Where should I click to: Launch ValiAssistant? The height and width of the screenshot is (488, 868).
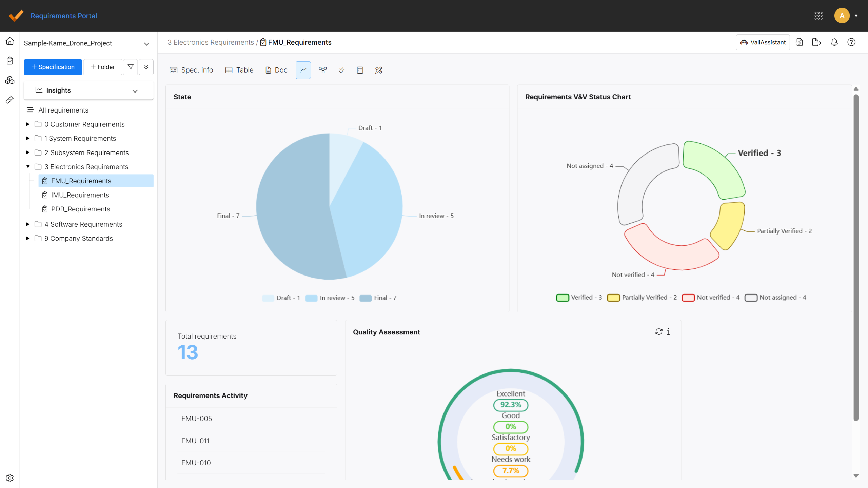tap(763, 42)
